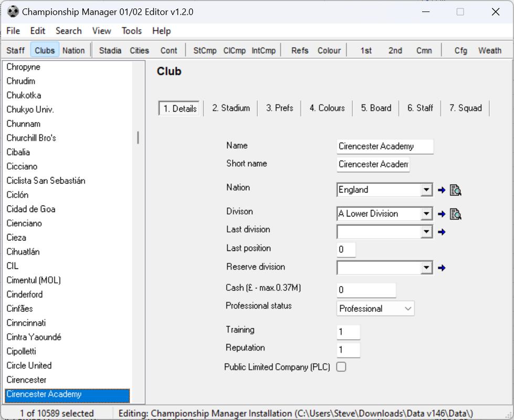Open the StCmp toolbar section
The height and width of the screenshot is (420, 514).
(205, 50)
